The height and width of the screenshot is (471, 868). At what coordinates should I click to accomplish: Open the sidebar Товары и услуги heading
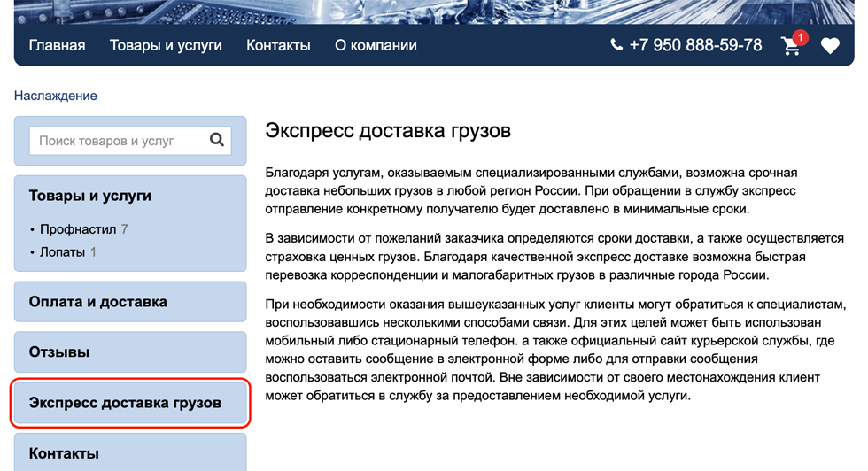point(90,196)
